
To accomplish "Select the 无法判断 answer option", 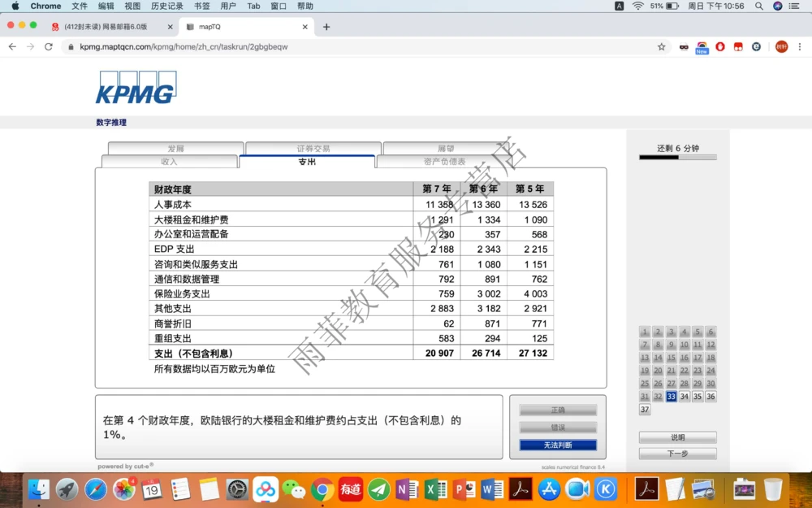I will coord(557,445).
